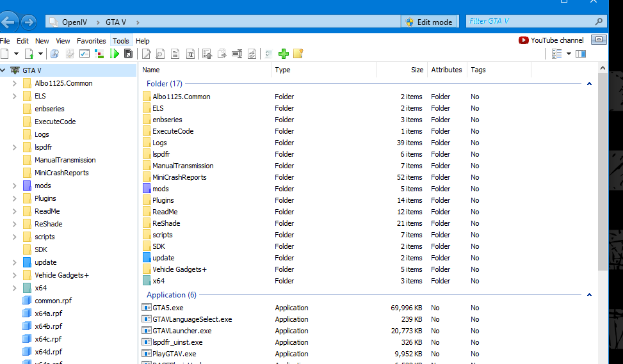This screenshot has width=623, height=364.
Task: Open the Tools menu
Action: click(121, 41)
